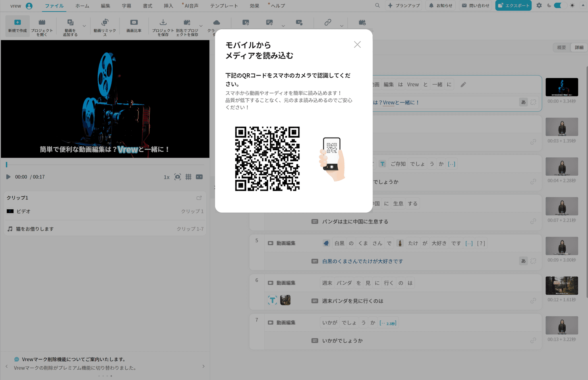Image resolution: width=588 pixels, height=380 pixels.
Task: Click the video timeline progress bar
Action: (105, 165)
